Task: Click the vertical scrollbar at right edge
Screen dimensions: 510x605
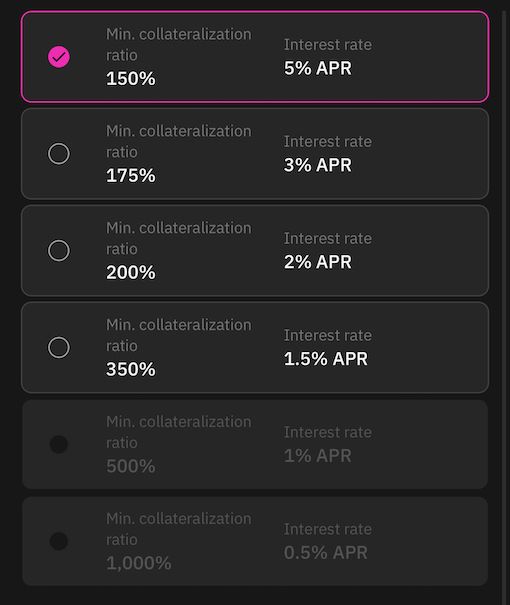Action: 504,305
